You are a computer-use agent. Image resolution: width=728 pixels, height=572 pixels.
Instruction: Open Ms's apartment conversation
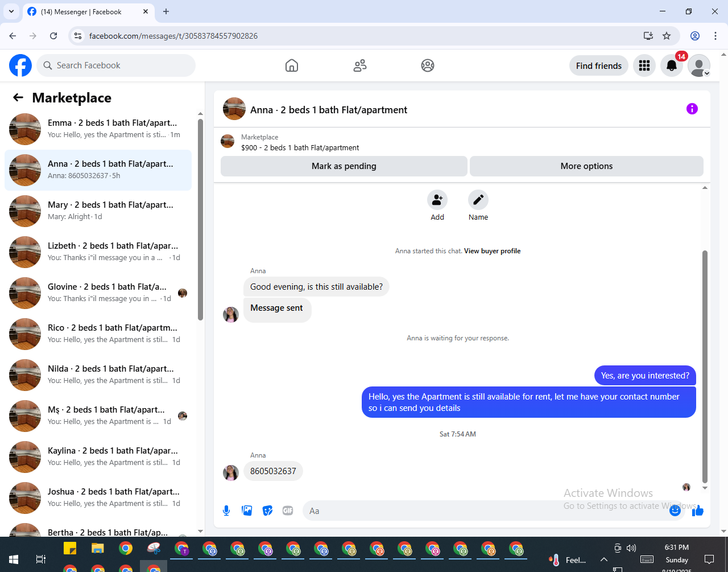coord(98,416)
